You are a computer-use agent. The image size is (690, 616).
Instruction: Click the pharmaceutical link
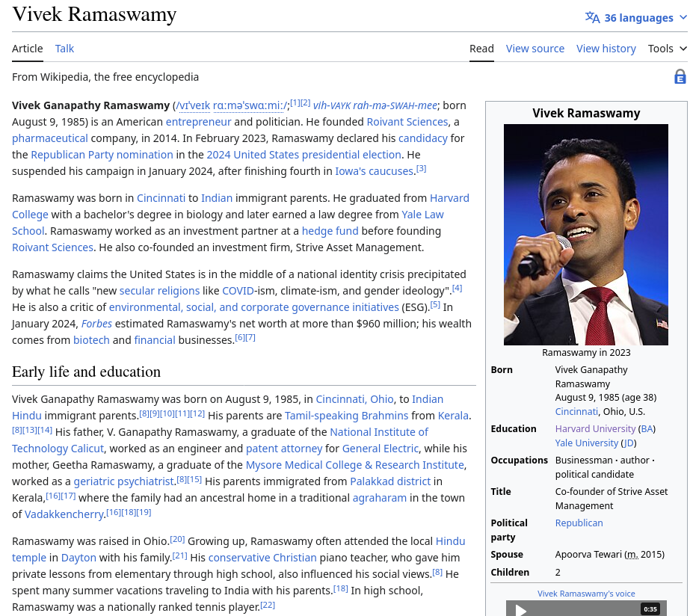(x=50, y=138)
